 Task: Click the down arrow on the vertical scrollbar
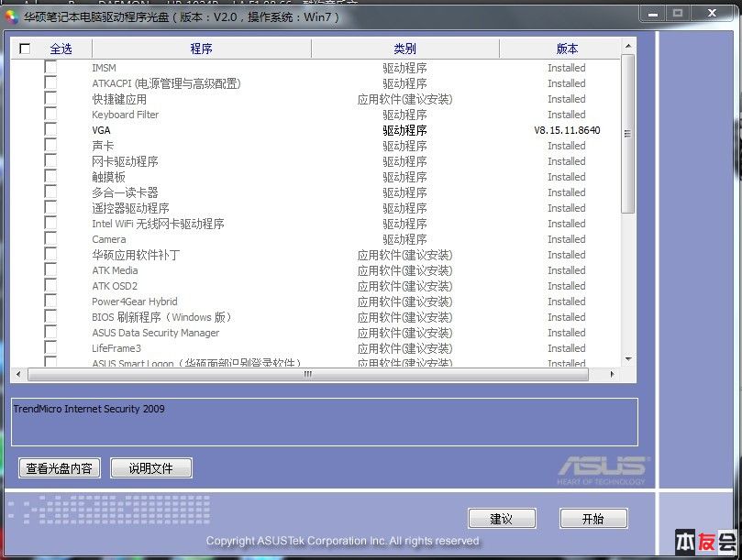click(627, 357)
